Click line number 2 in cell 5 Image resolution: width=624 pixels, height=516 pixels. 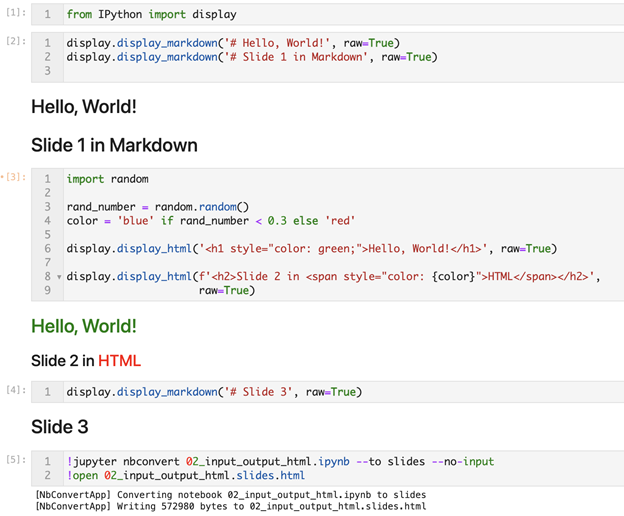point(48,475)
